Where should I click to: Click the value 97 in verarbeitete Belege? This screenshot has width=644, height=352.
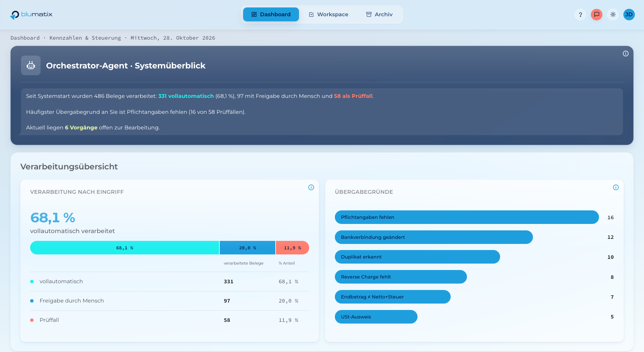click(227, 301)
